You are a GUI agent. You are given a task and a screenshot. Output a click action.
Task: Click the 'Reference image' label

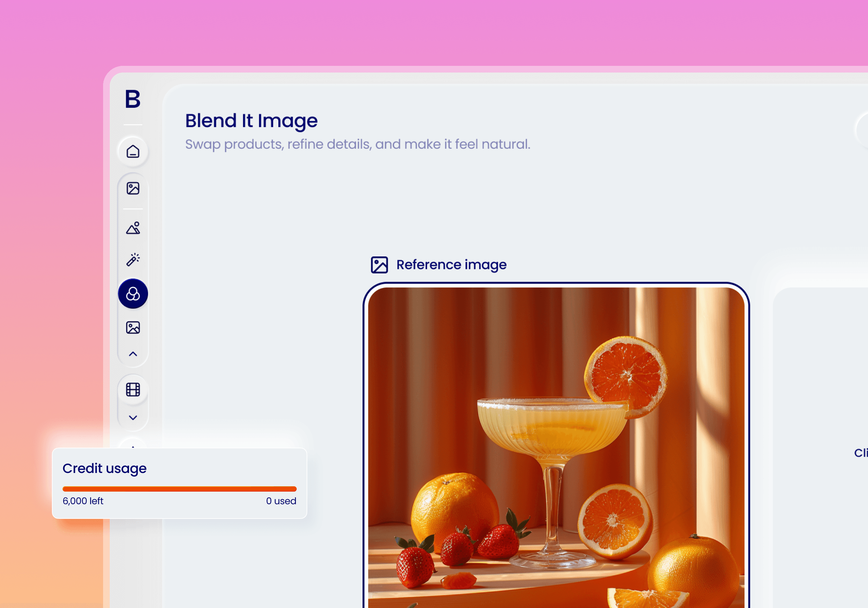pos(451,265)
